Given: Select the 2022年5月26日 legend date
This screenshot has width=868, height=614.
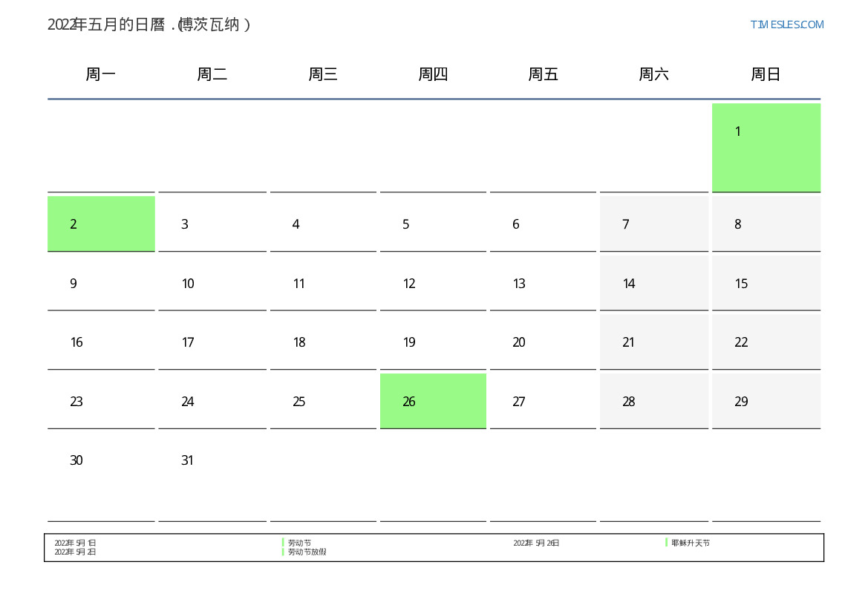Looking at the screenshot, I should pyautogui.click(x=536, y=543).
